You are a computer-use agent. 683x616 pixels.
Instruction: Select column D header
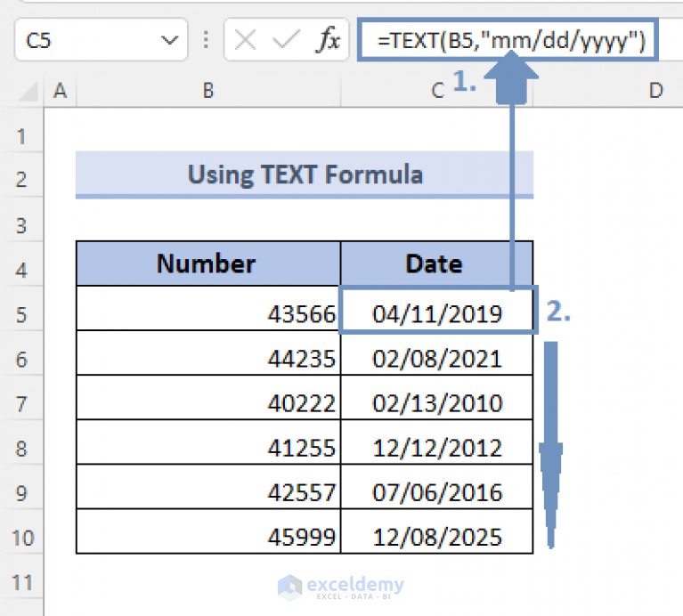click(655, 90)
